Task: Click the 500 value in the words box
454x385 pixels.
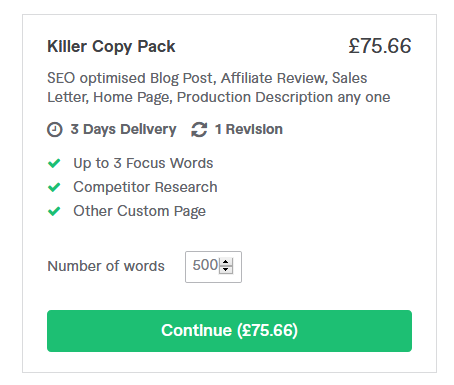Action: (x=205, y=266)
